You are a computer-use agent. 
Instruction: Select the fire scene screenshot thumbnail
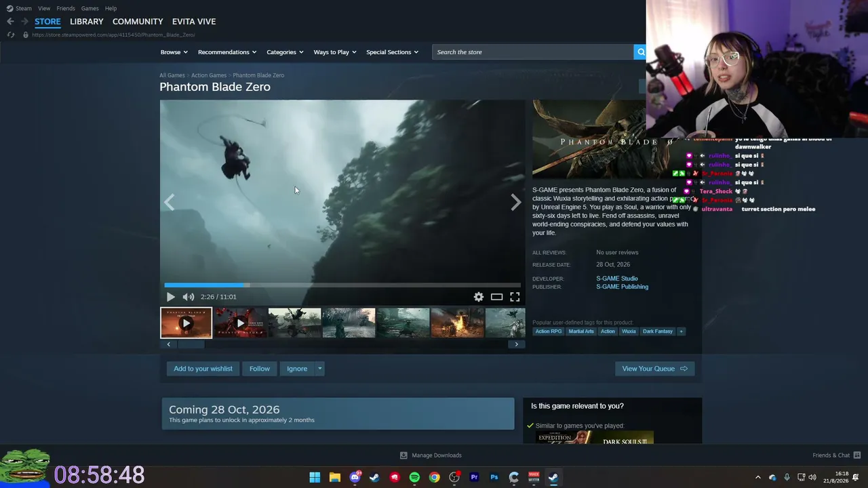[x=457, y=323]
